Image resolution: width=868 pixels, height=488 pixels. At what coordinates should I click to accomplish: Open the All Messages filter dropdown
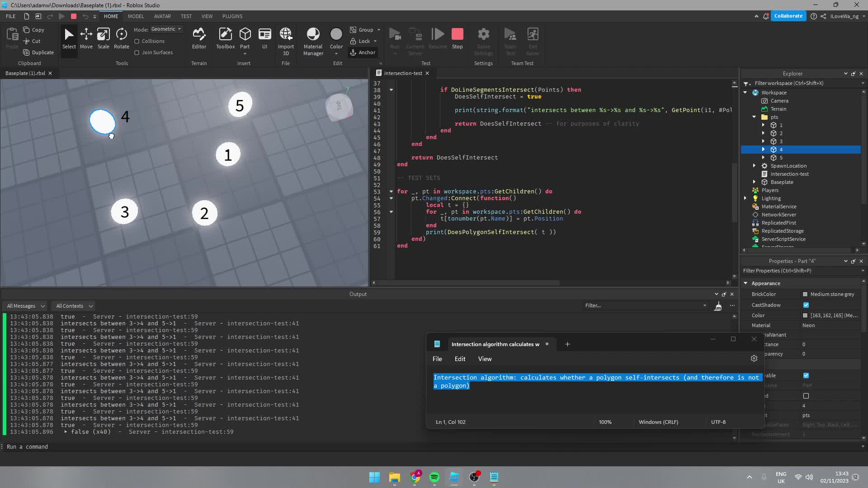[x=25, y=306]
